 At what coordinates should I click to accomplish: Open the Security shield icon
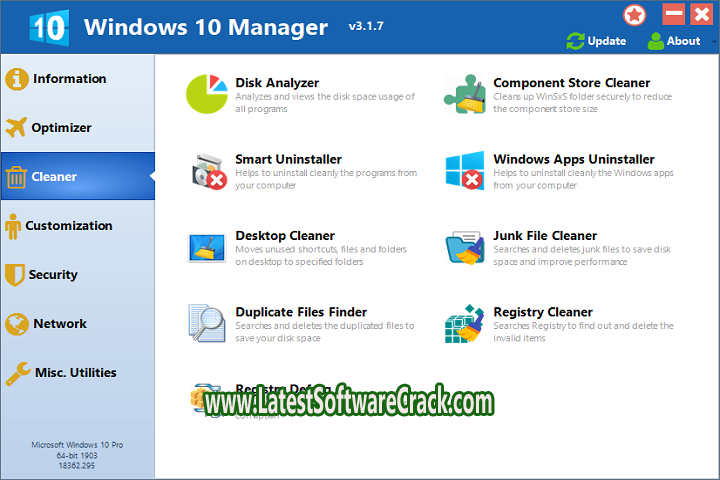15,275
